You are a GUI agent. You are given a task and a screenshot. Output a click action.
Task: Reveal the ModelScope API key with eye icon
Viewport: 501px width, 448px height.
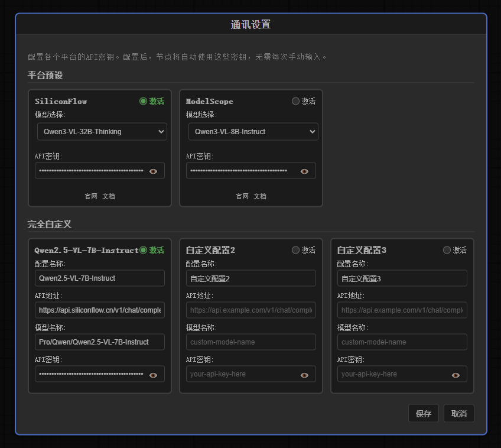304,171
